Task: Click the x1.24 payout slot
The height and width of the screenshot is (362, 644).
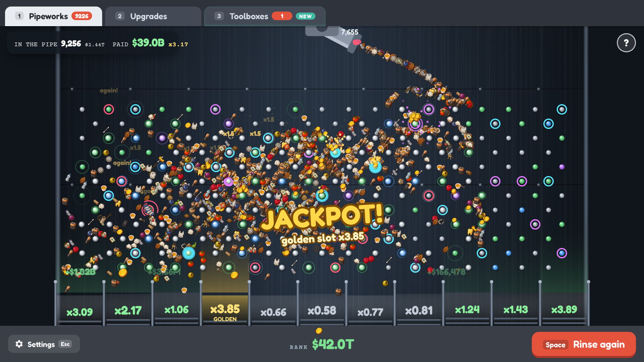Action: point(467,309)
